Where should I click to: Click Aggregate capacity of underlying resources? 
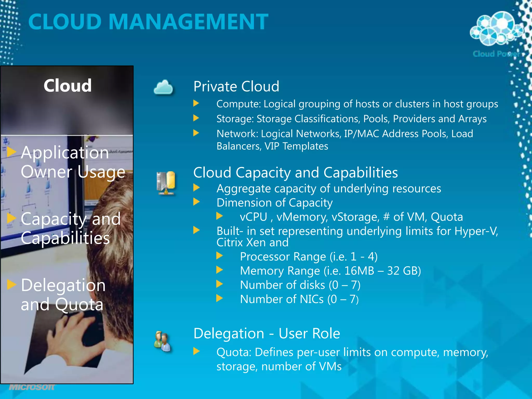329,189
